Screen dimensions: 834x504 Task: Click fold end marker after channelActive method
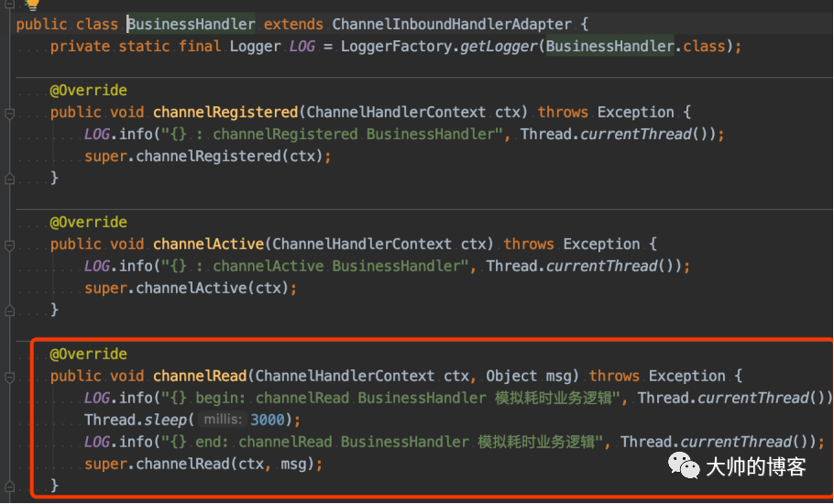click(9, 311)
